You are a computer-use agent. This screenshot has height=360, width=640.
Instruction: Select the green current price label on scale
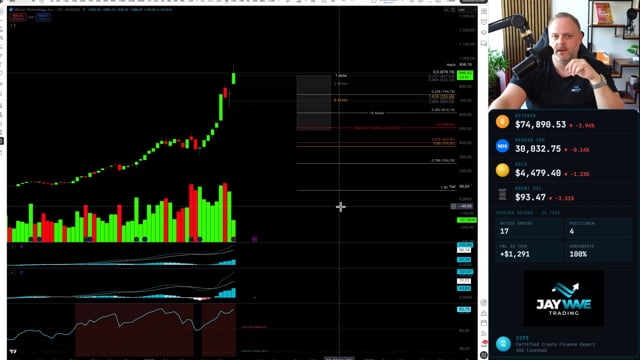pos(465,75)
